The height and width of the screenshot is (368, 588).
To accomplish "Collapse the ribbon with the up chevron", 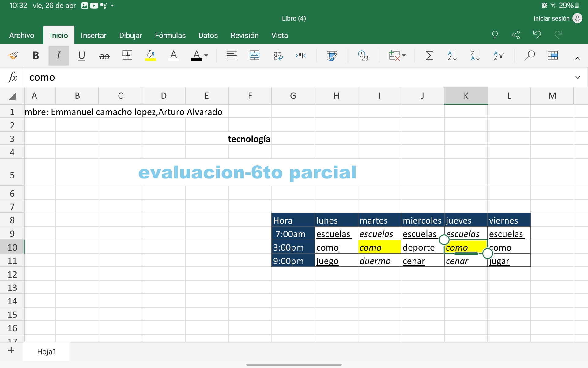I will (x=577, y=58).
